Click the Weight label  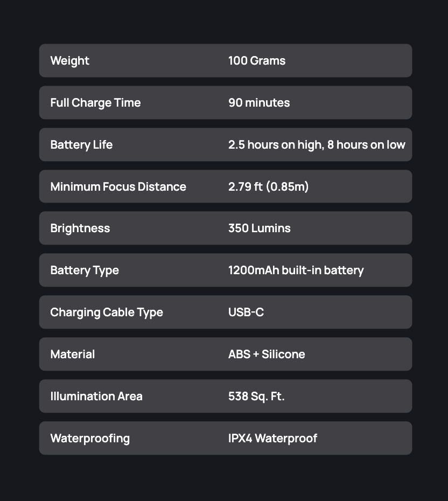tap(69, 61)
